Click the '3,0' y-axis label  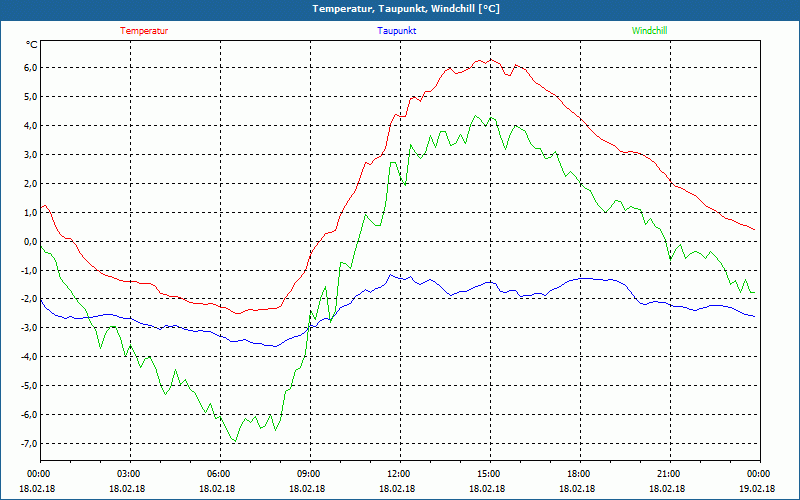(30, 155)
